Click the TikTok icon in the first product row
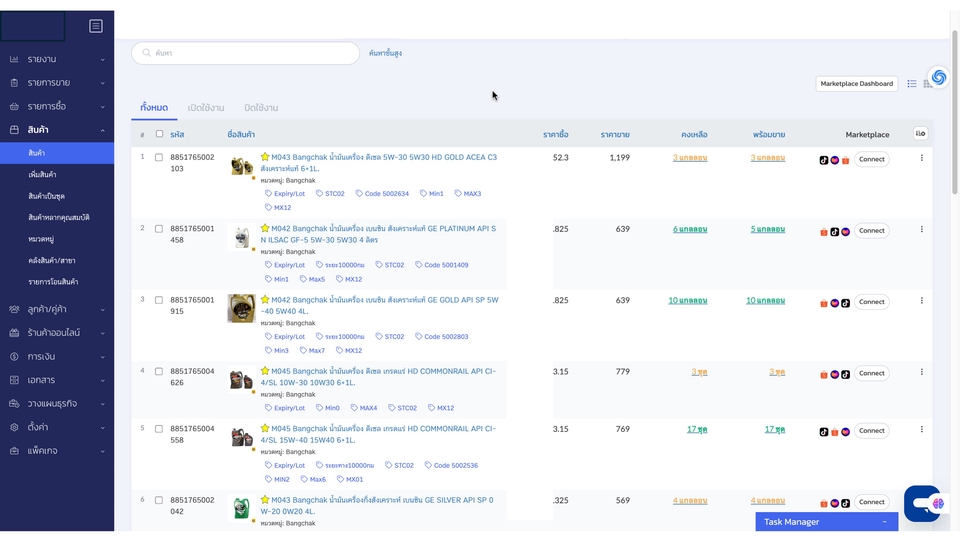Image resolution: width=960 pixels, height=540 pixels. click(x=823, y=160)
